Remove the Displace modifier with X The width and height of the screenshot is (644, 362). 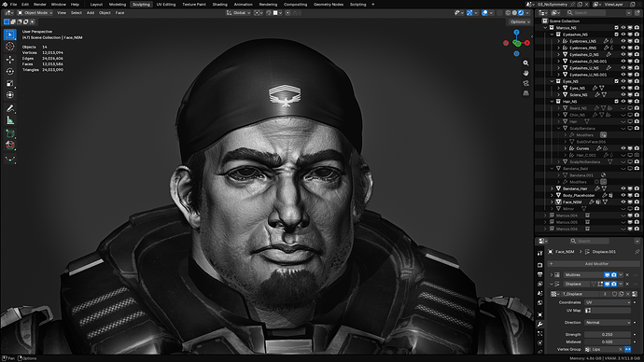[x=627, y=284]
